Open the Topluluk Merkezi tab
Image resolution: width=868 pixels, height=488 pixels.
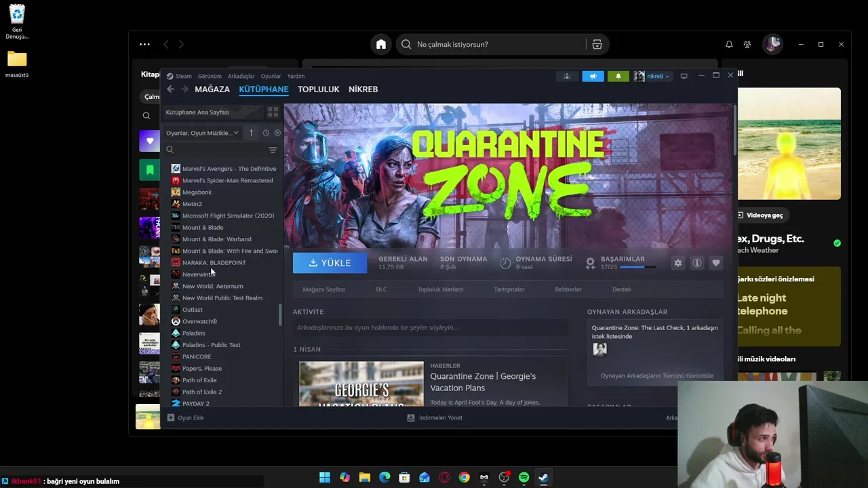(x=441, y=289)
